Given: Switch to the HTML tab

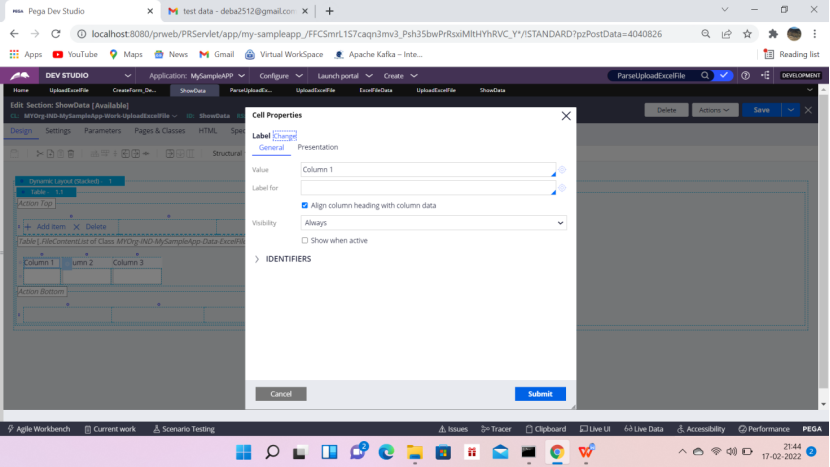Looking at the screenshot, I should (208, 131).
